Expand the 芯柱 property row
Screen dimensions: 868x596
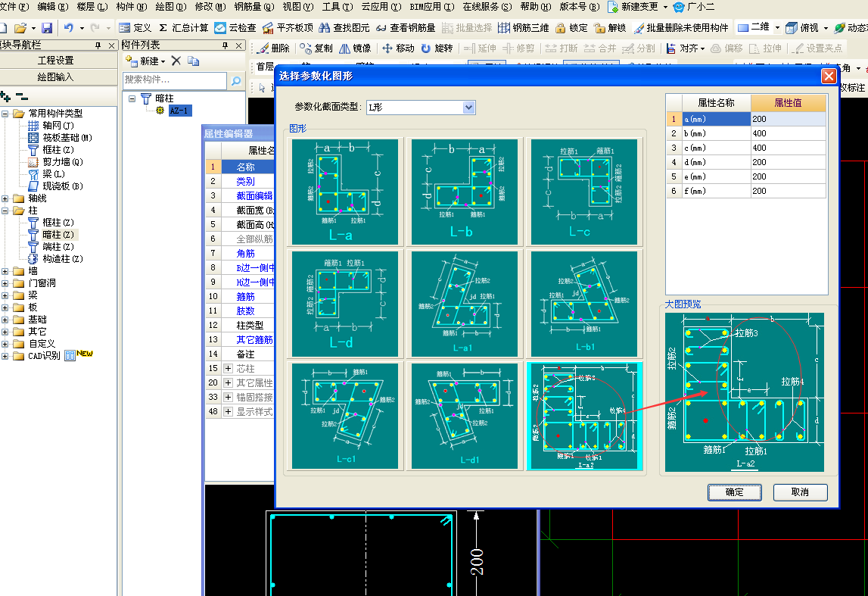tap(228, 368)
